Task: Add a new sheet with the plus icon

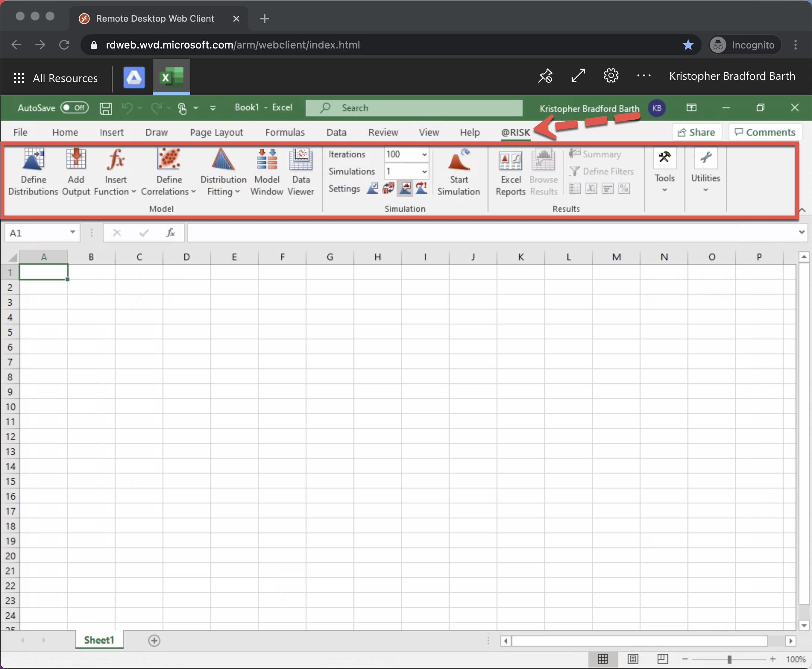Action: (x=154, y=641)
